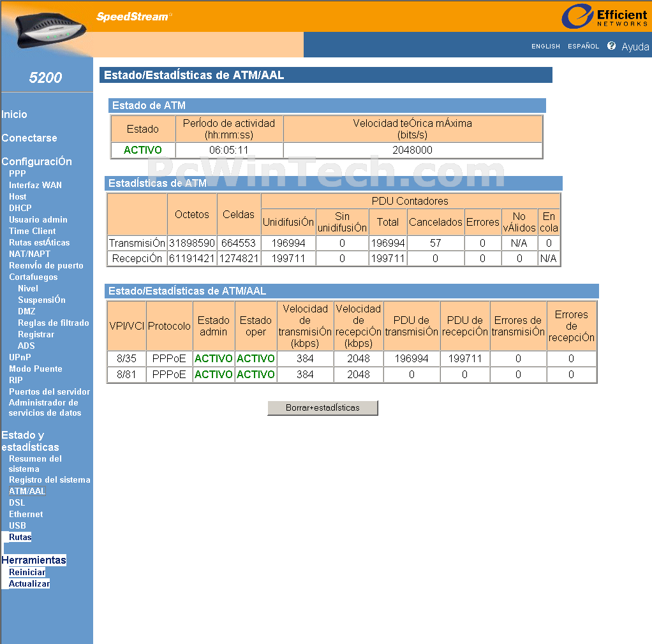Open the Configuración section
652x644 pixels.
pos(36,161)
